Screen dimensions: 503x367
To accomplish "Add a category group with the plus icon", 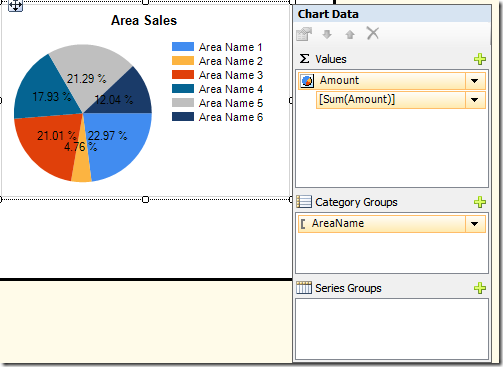I will pos(480,202).
